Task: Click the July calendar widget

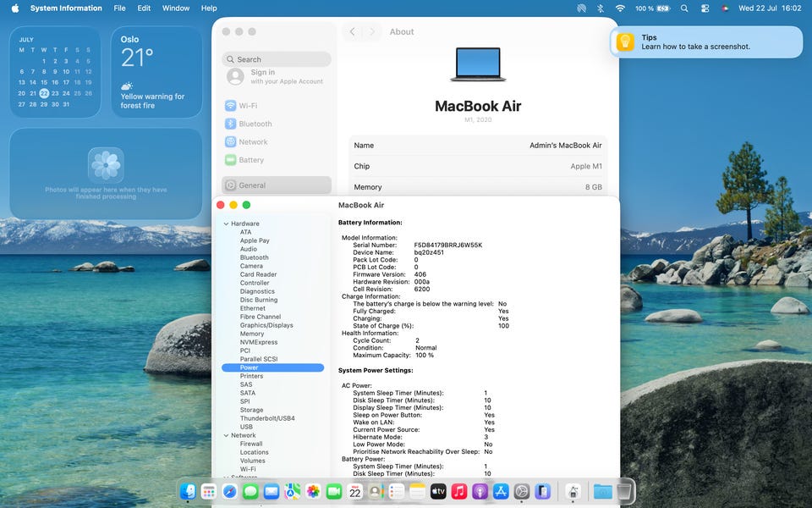Action: (55, 72)
